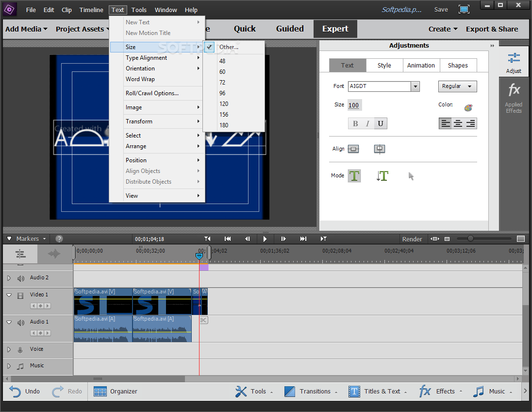The width and height of the screenshot is (532, 412).
Task: Click the Size value field 100
Action: click(x=354, y=105)
